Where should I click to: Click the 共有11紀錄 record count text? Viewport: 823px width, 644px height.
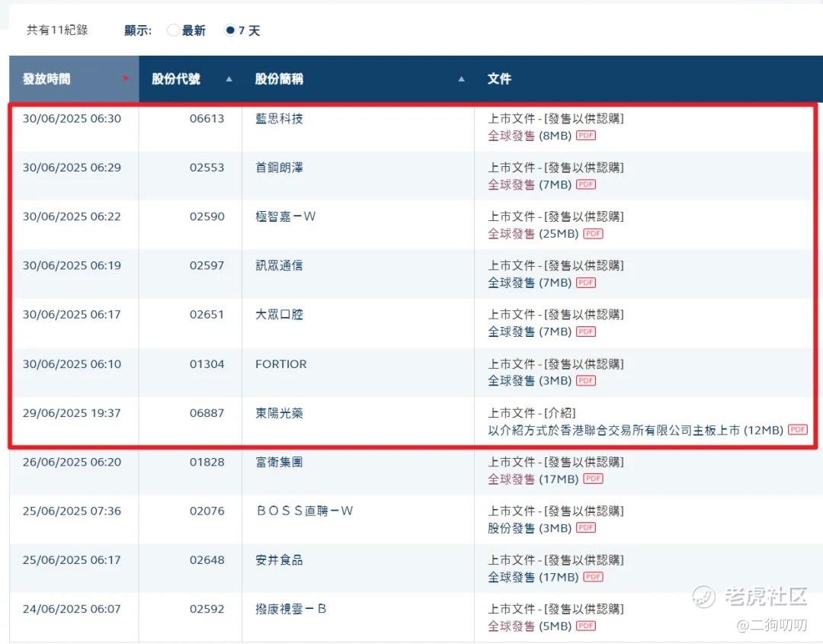[57, 30]
